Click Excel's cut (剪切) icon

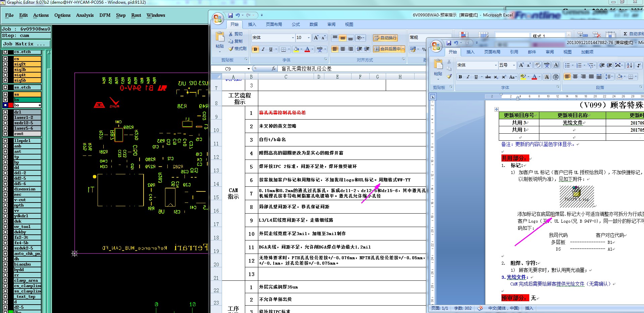[231, 34]
